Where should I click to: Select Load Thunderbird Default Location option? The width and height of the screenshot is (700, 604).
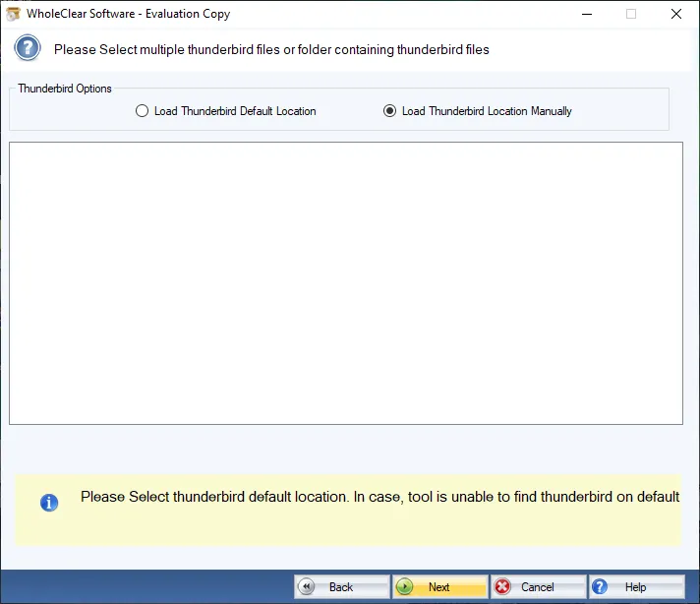(x=226, y=111)
